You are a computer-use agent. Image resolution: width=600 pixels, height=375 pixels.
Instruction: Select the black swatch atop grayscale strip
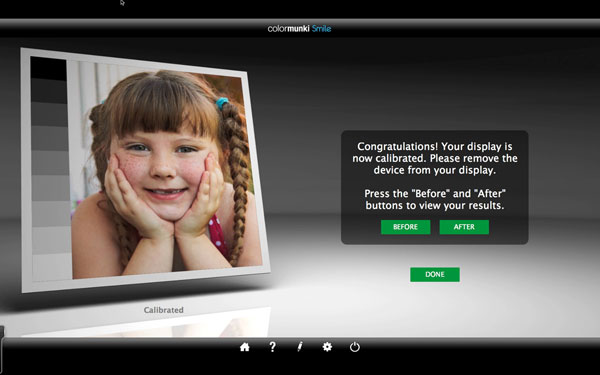click(49, 68)
